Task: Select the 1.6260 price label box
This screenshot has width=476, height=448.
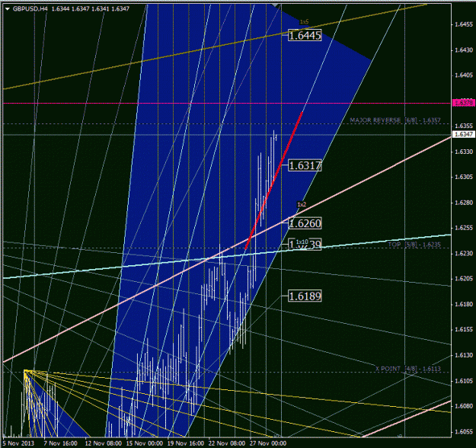Action: [305, 223]
